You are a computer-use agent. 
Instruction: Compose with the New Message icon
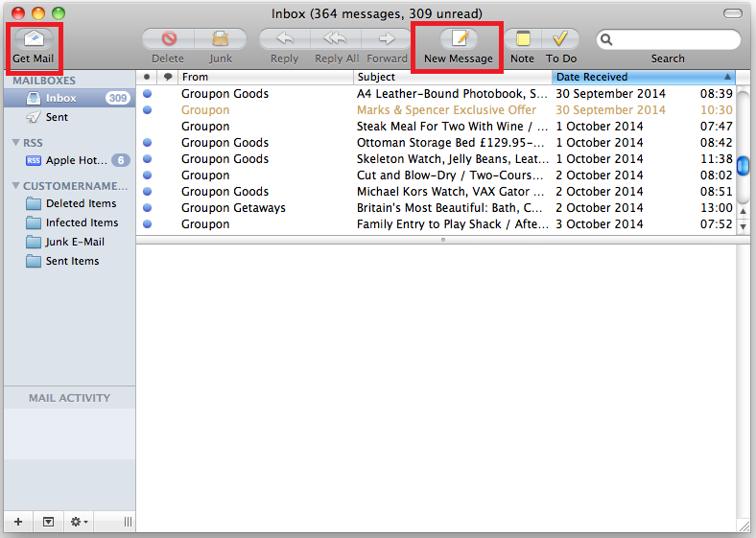tap(459, 39)
